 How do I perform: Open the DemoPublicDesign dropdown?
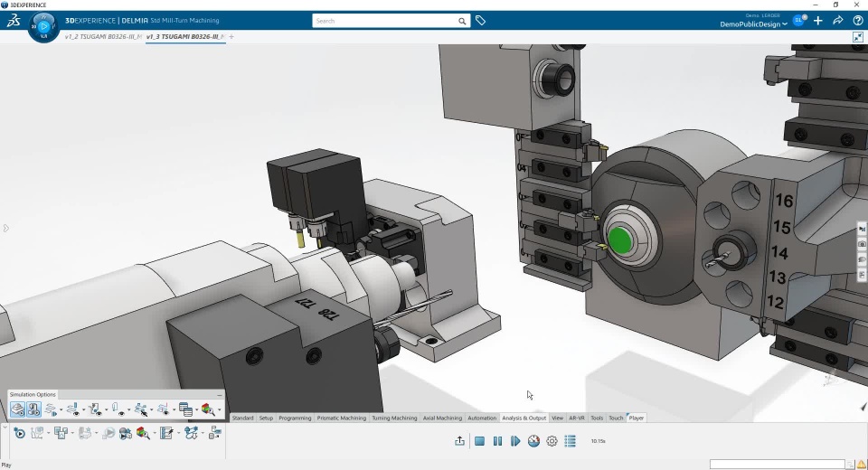753,24
